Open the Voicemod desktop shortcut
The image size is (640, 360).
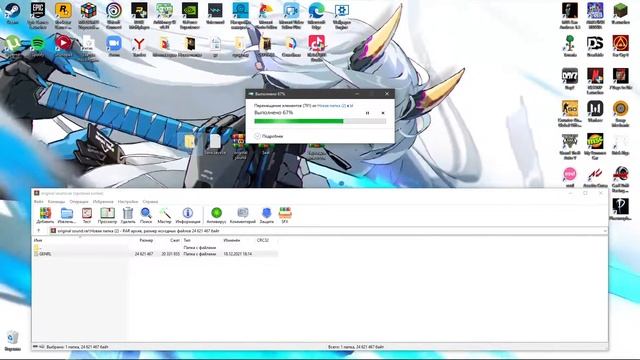coord(215,13)
